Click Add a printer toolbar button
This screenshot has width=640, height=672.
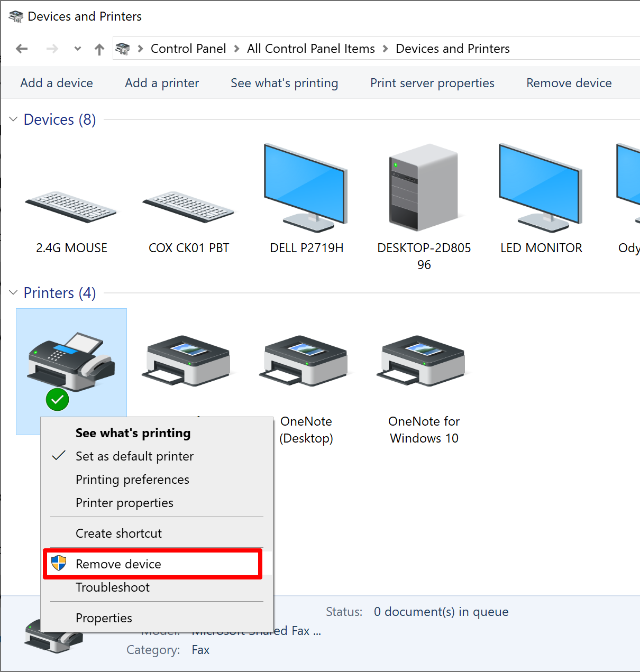(162, 83)
